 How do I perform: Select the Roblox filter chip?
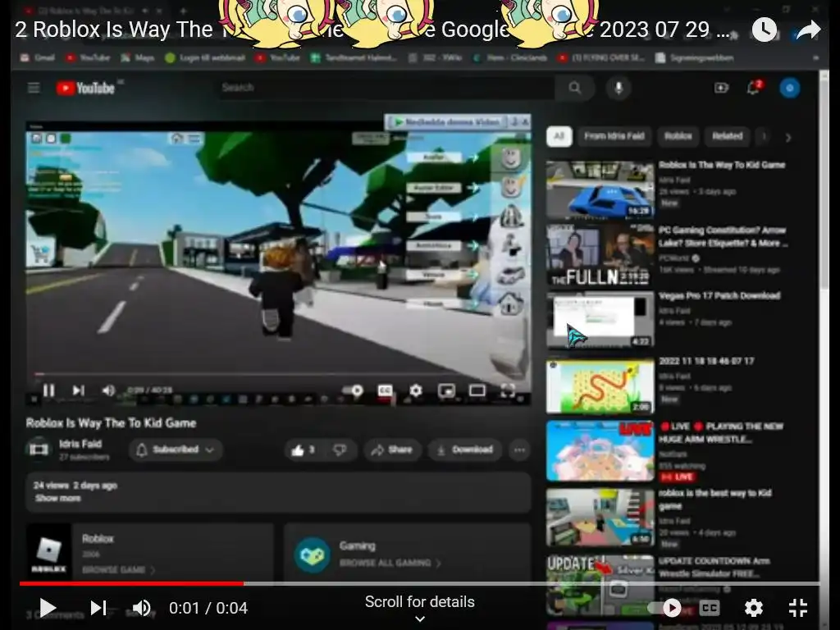(x=678, y=136)
